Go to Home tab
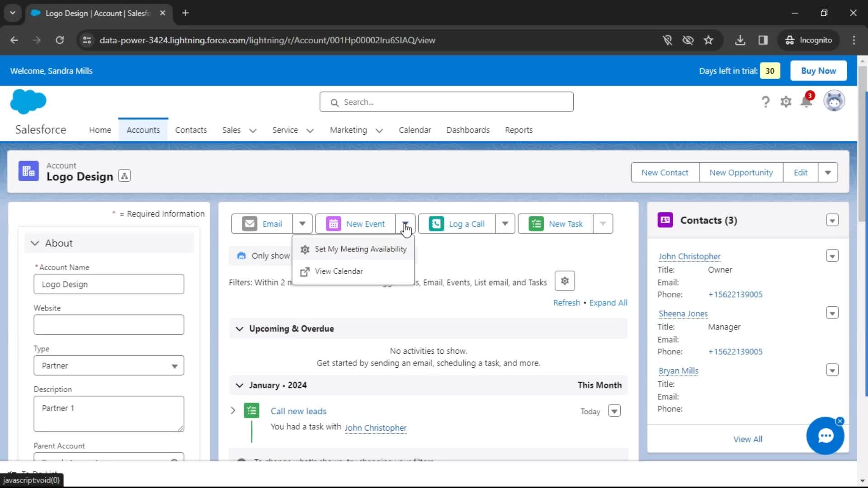Viewport: 868px width, 488px height. tap(100, 130)
